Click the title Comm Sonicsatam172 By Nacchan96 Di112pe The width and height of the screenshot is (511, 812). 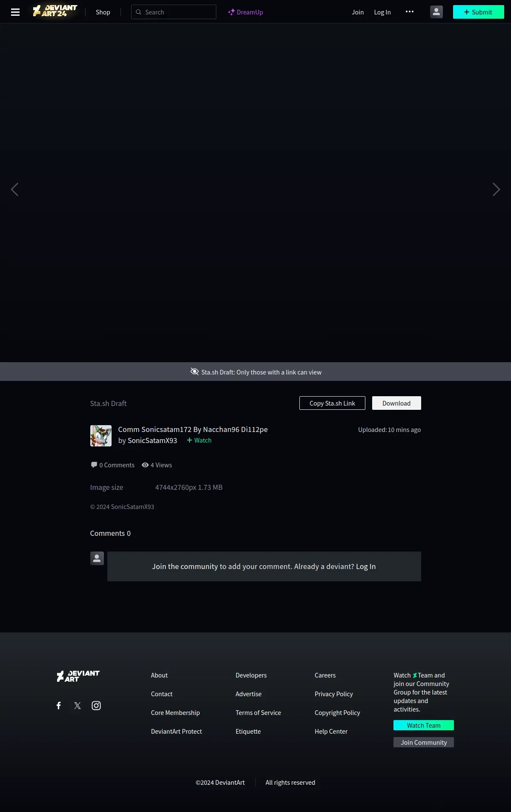(193, 429)
